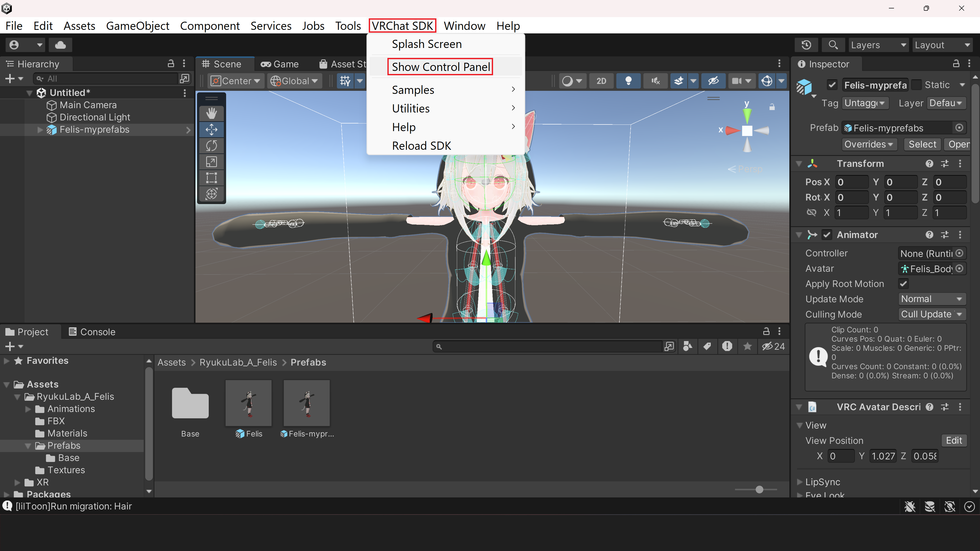Open the Window menu
Viewport: 980px width, 551px height.
[464, 26]
